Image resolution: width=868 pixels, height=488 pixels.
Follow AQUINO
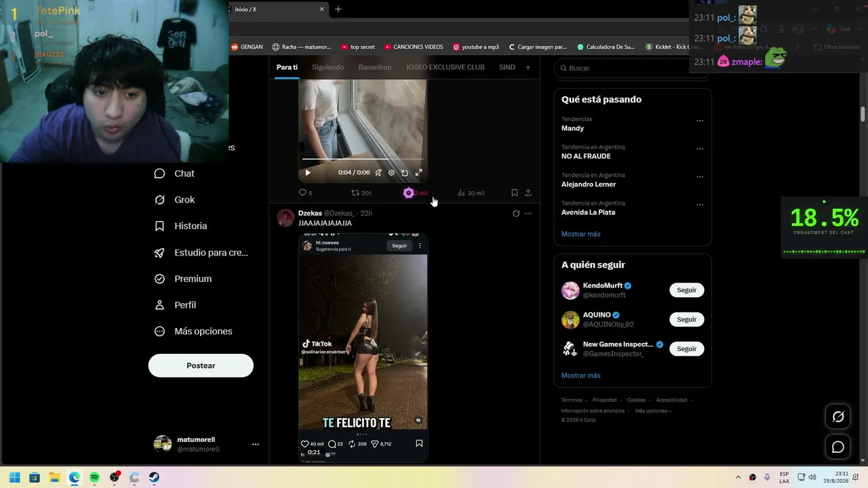(686, 319)
